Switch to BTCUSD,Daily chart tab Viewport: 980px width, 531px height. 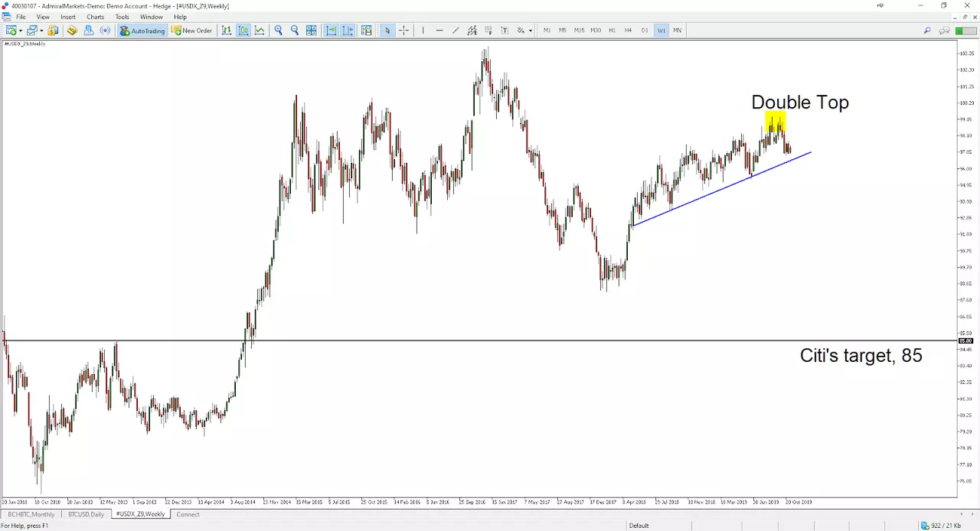(87, 514)
